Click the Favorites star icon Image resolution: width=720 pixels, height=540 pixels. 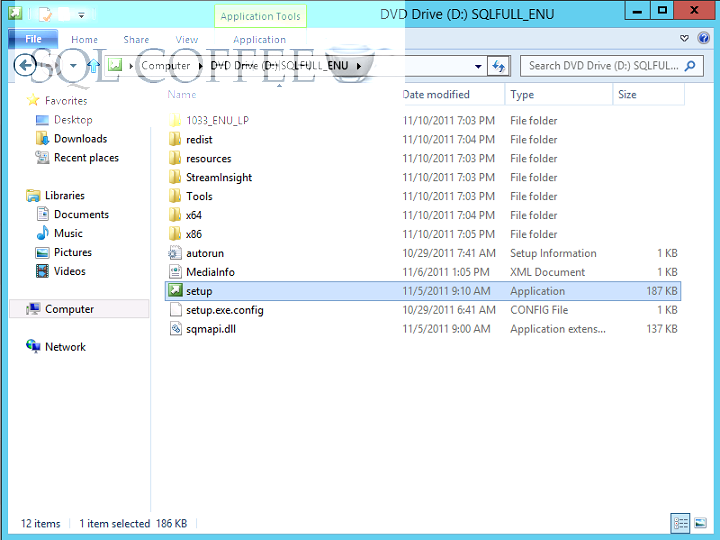pyautogui.click(x=33, y=100)
